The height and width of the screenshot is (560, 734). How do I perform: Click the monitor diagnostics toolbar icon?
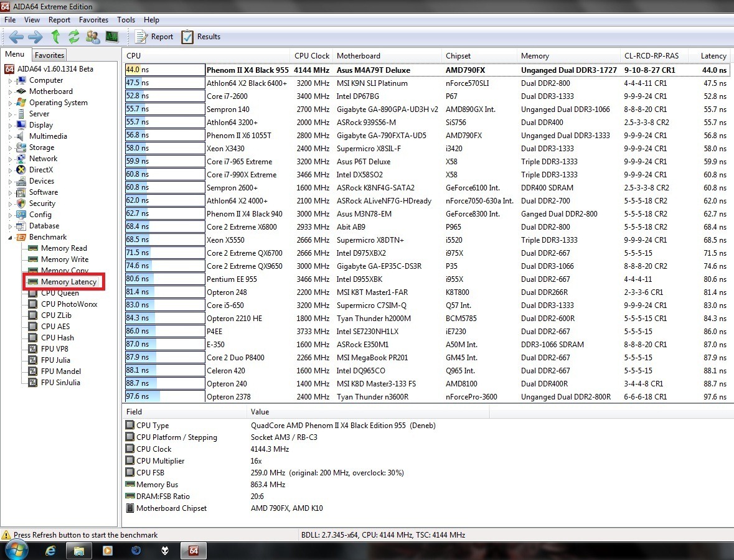pos(112,37)
